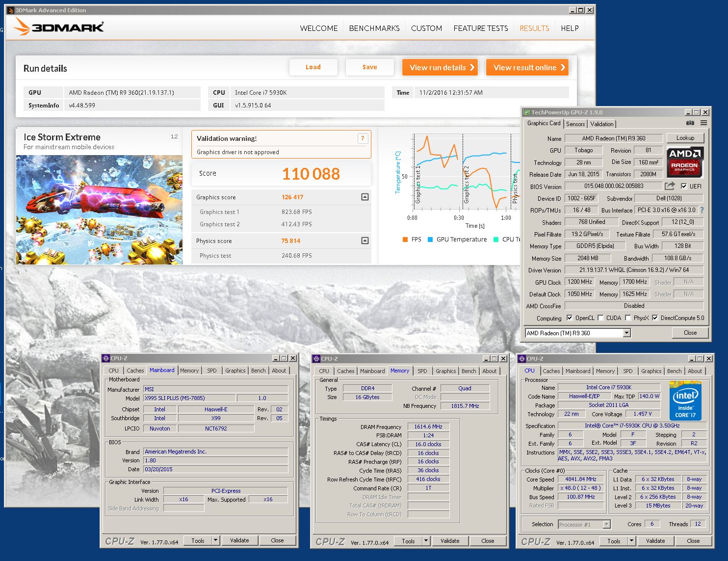Screen dimensions: 728x561
Task: Open validation warning help question icon
Action: coord(363,138)
